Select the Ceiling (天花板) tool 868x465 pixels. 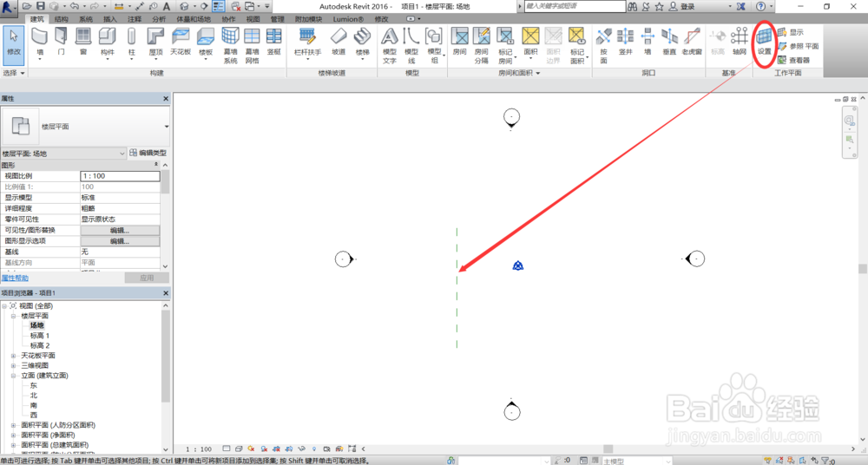(181, 43)
